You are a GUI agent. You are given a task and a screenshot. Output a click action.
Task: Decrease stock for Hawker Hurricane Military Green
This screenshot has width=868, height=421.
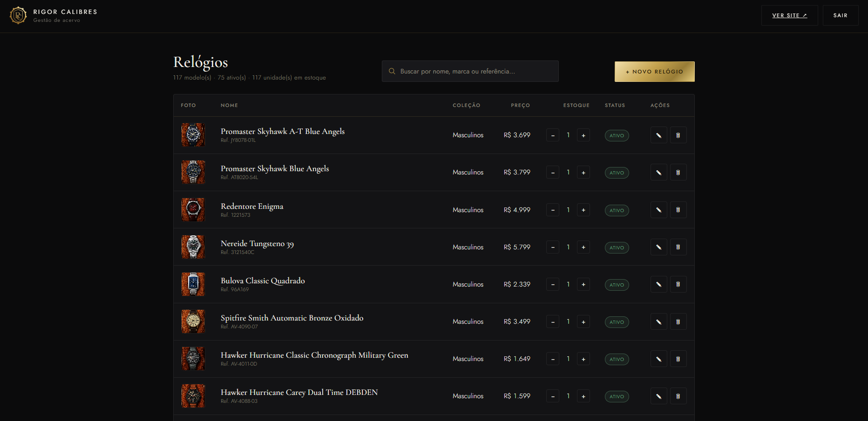click(553, 359)
